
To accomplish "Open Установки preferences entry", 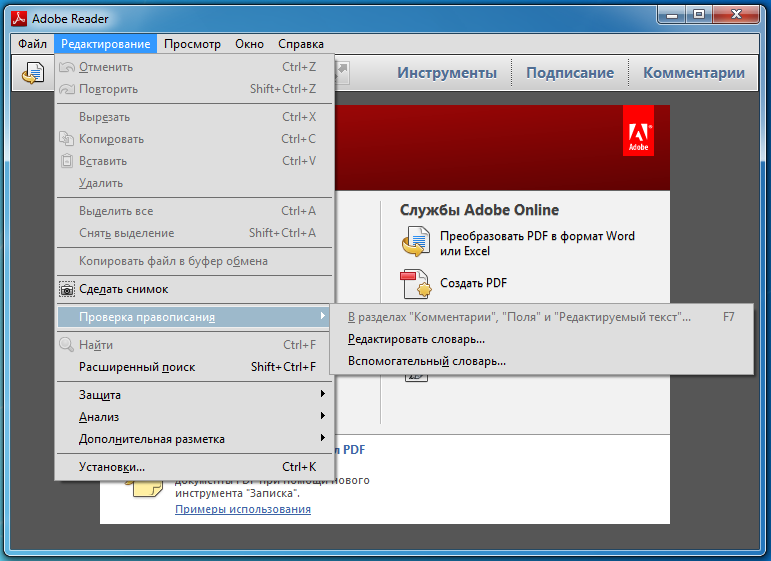I will coord(195,467).
